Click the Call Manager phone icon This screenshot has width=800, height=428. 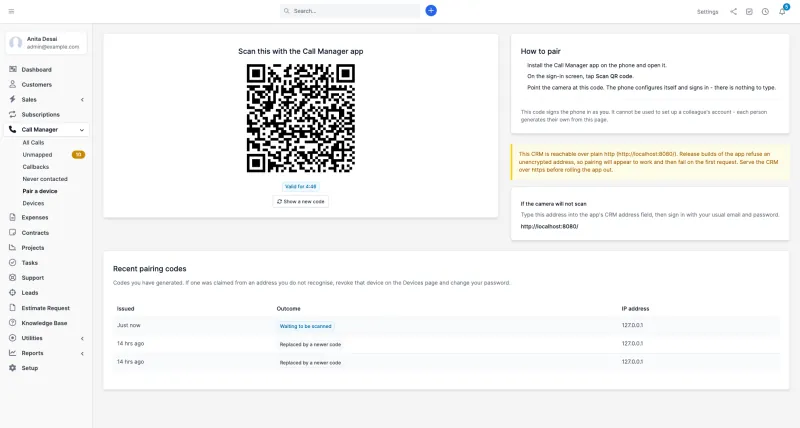pos(13,130)
